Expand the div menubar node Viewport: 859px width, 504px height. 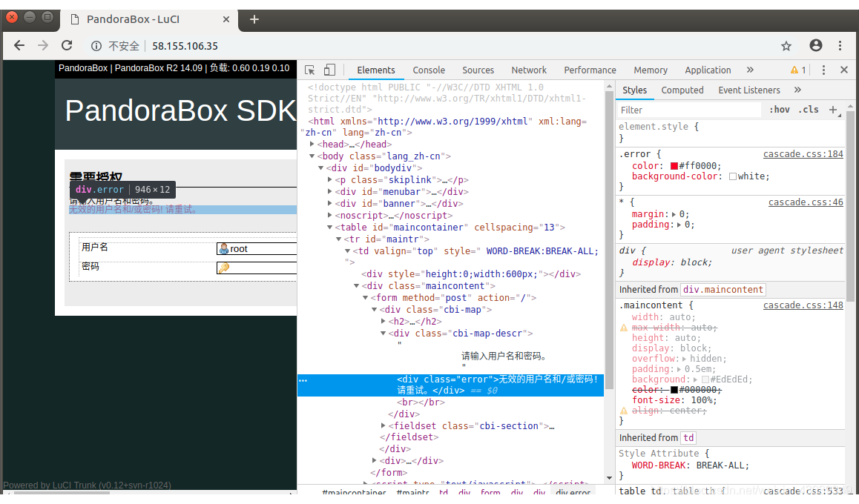330,192
